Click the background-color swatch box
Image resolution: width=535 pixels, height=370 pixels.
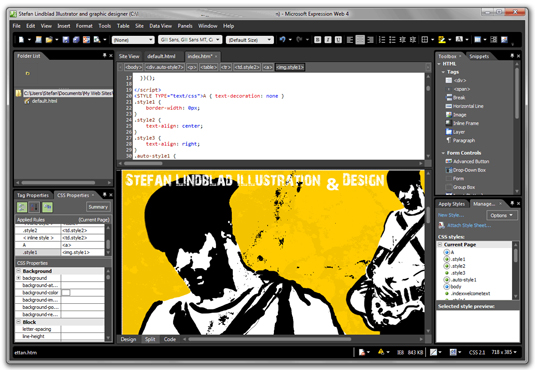[x=66, y=293]
